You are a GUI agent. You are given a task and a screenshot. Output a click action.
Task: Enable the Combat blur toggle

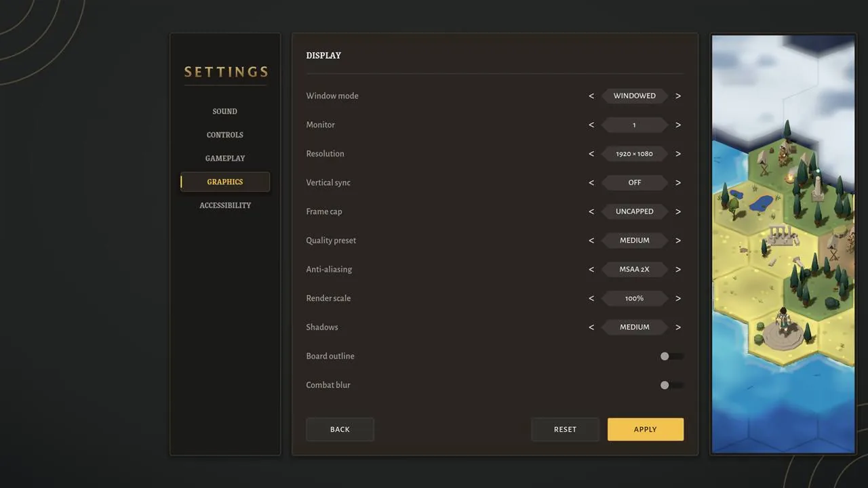click(671, 385)
